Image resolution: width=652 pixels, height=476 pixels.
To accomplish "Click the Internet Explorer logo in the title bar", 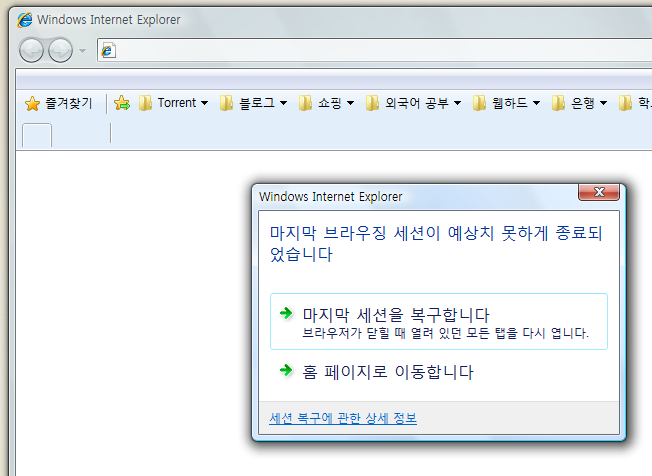I will 25,20.
